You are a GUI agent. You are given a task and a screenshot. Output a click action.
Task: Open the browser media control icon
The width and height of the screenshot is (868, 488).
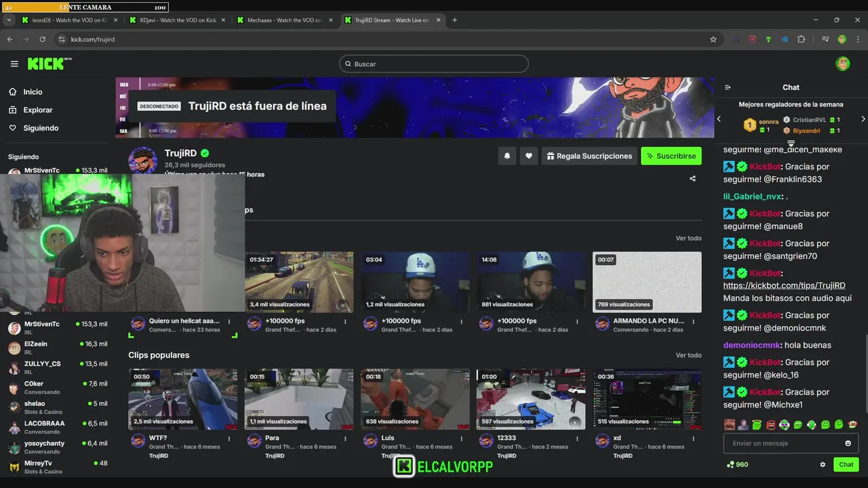pyautogui.click(x=825, y=39)
